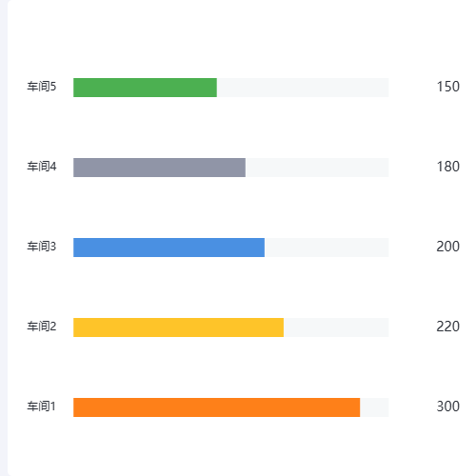Click the blue 车间3 bar

coord(169,248)
